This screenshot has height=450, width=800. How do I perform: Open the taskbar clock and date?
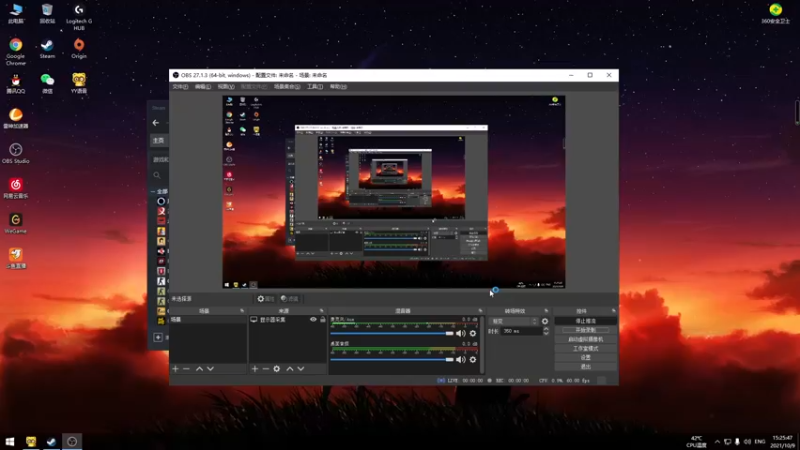(x=783, y=441)
